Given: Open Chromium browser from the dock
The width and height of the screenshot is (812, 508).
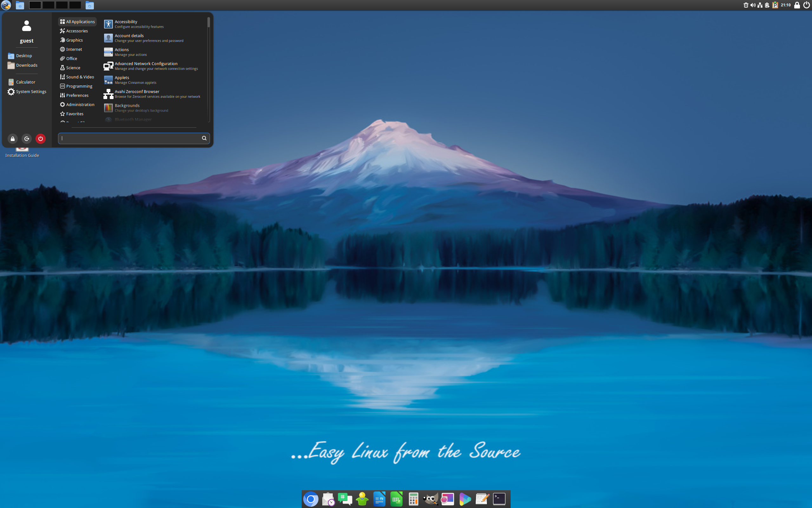Looking at the screenshot, I should pyautogui.click(x=311, y=499).
